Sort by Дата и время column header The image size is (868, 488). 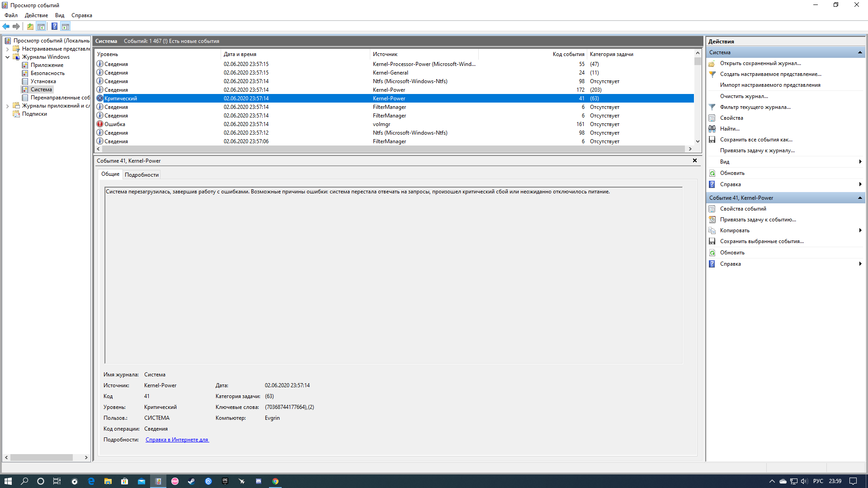(295, 54)
